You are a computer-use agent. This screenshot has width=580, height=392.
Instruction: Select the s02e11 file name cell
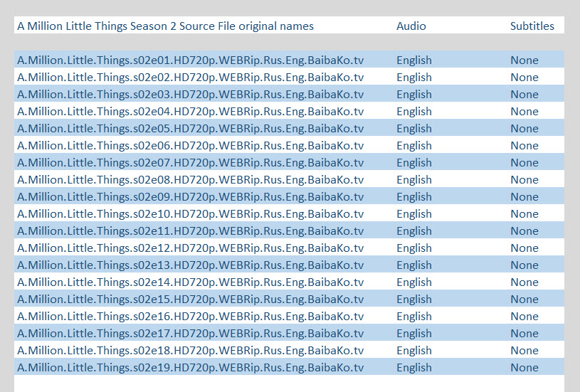click(191, 231)
